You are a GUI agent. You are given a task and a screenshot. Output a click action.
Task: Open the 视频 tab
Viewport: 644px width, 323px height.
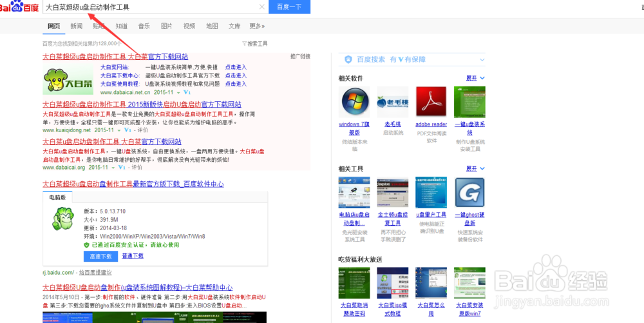tap(189, 26)
